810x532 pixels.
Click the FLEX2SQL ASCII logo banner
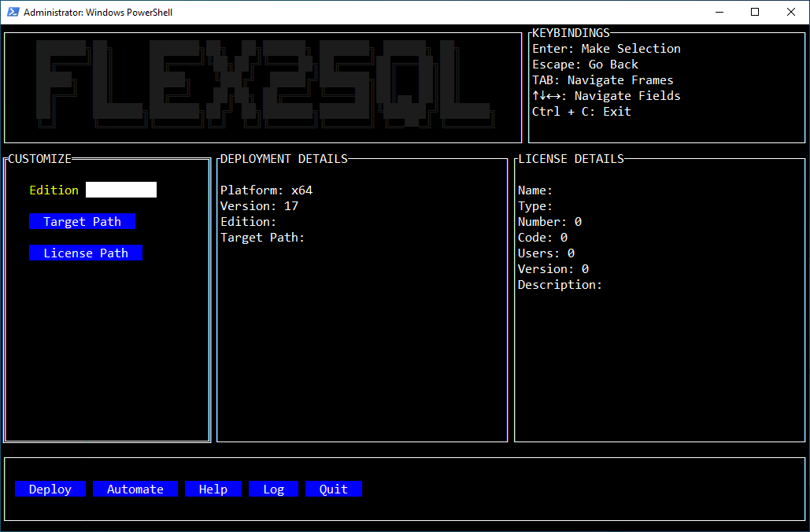264,83
